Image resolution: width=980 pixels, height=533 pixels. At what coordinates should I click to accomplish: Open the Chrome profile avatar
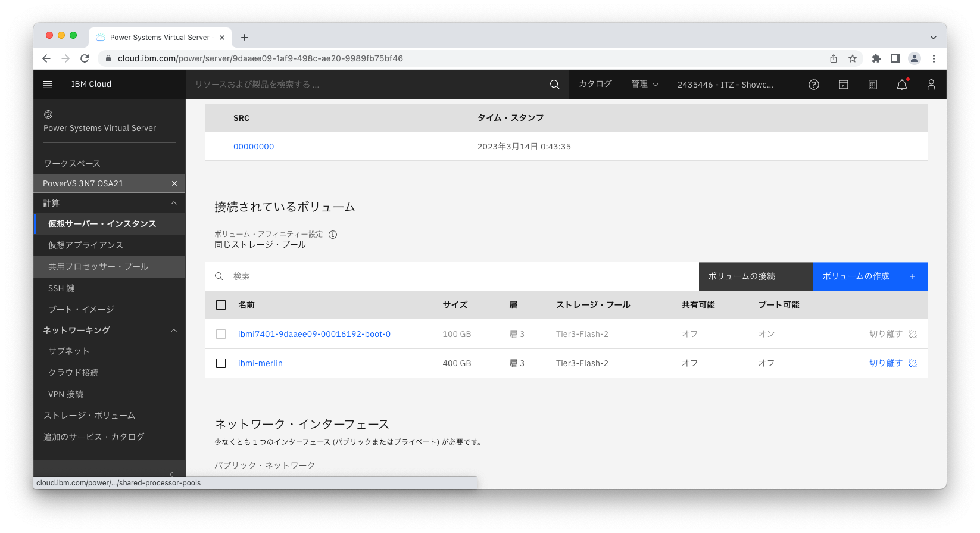pos(915,58)
